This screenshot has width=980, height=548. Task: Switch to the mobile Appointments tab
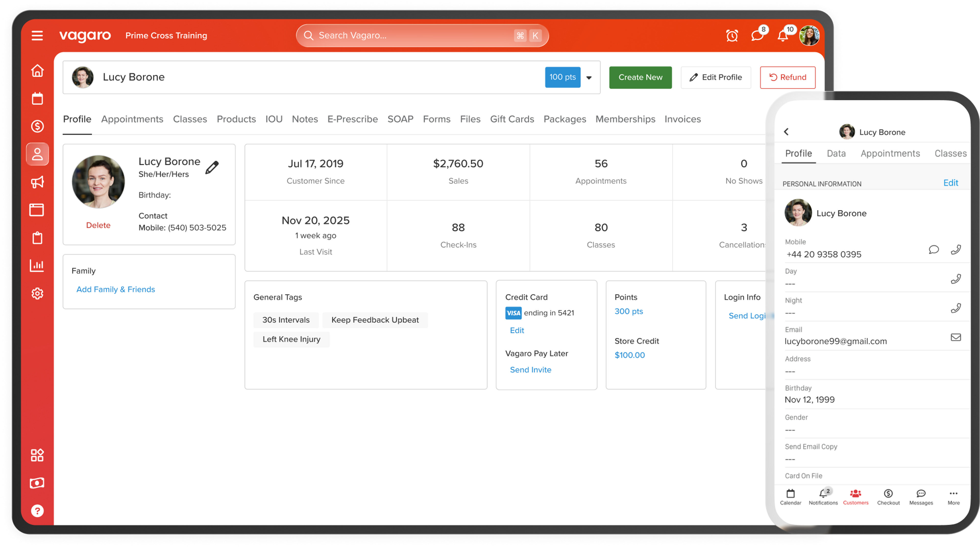pos(890,153)
